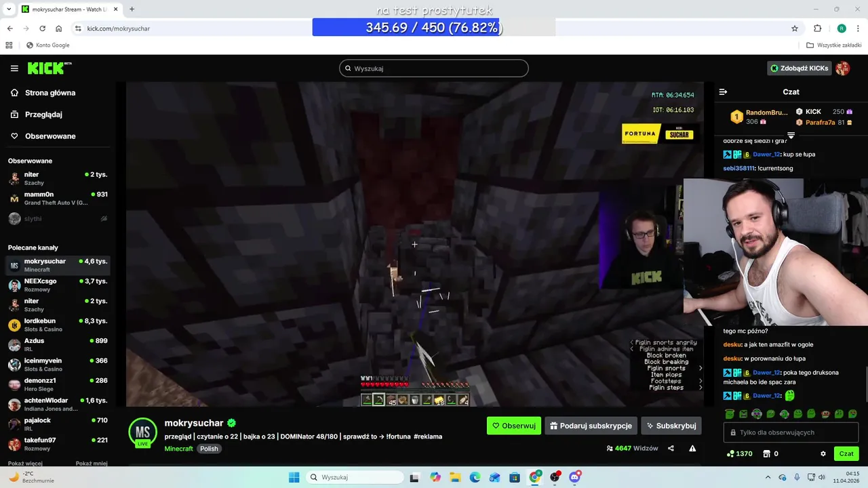Viewport: 868px width, 488px height.
Task: Open the mamm0n channel in the sidebar
Action: tap(58, 198)
